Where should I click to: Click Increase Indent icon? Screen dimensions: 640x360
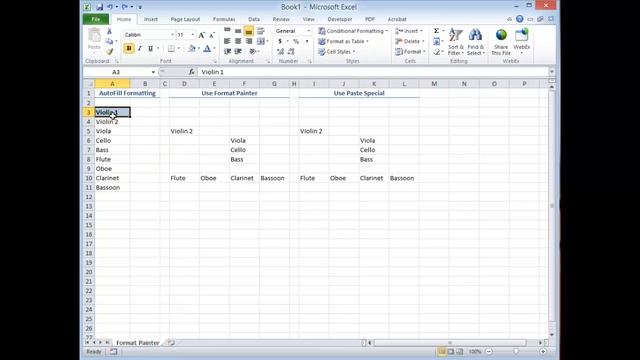[238, 51]
